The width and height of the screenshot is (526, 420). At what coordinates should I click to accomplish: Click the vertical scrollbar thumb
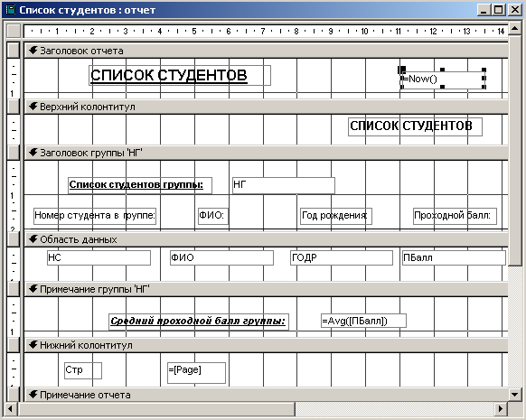coord(514,151)
